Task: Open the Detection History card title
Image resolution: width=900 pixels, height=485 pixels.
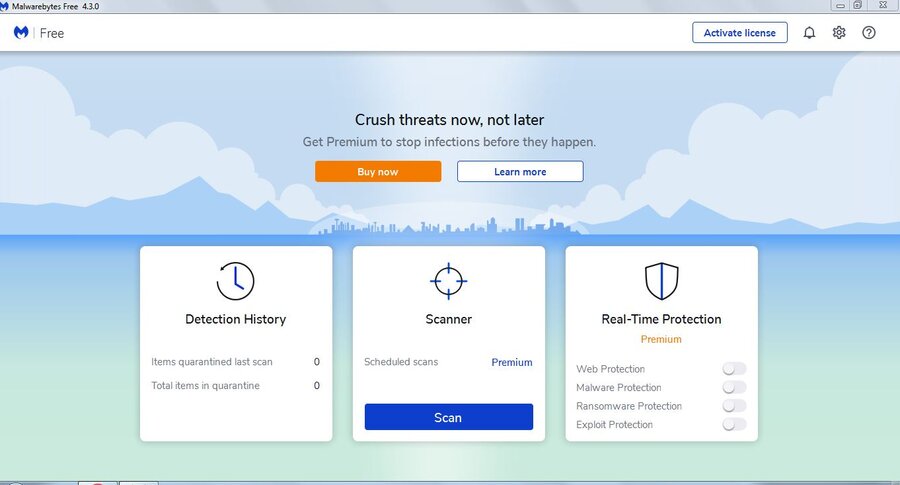Action: [235, 319]
